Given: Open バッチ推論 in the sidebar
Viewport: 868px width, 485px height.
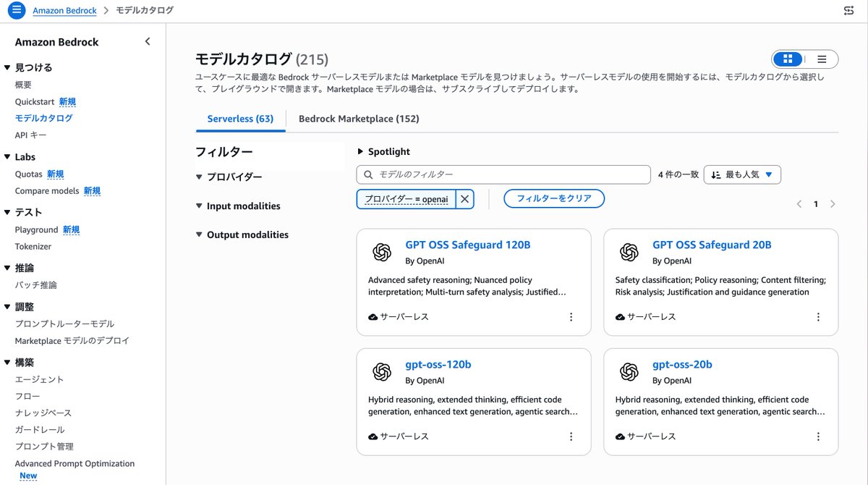Looking at the screenshot, I should [x=36, y=285].
